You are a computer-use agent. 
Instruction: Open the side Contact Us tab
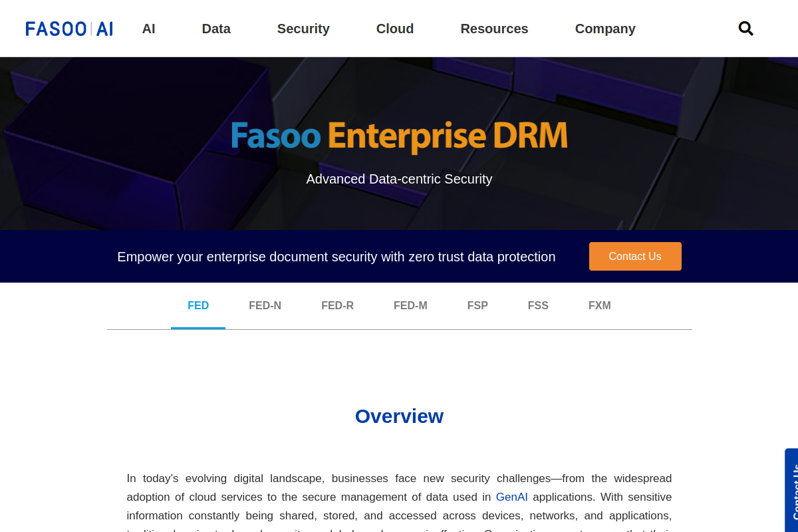click(x=791, y=491)
